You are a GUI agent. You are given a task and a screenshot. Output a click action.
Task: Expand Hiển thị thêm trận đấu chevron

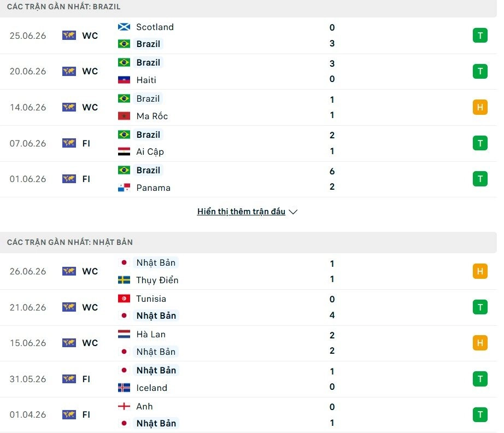click(293, 212)
